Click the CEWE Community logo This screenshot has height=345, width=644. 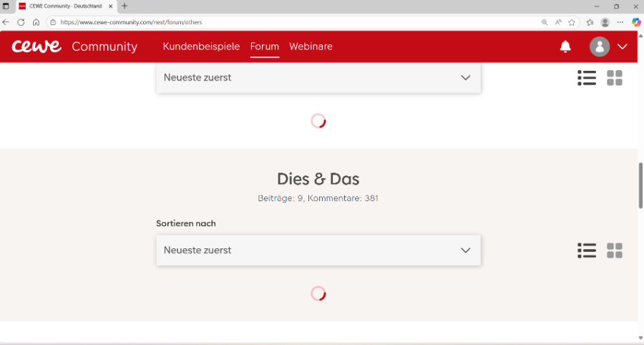coord(74,47)
